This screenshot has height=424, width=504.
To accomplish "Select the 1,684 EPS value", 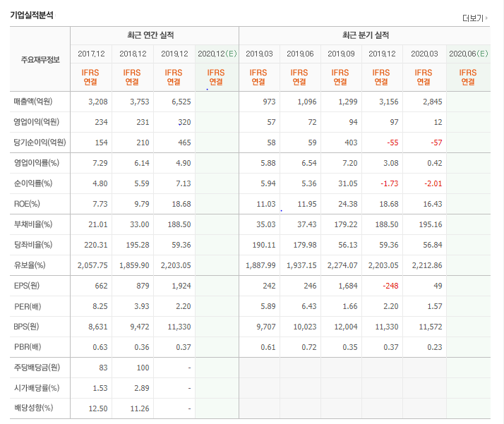I will pos(348,286).
